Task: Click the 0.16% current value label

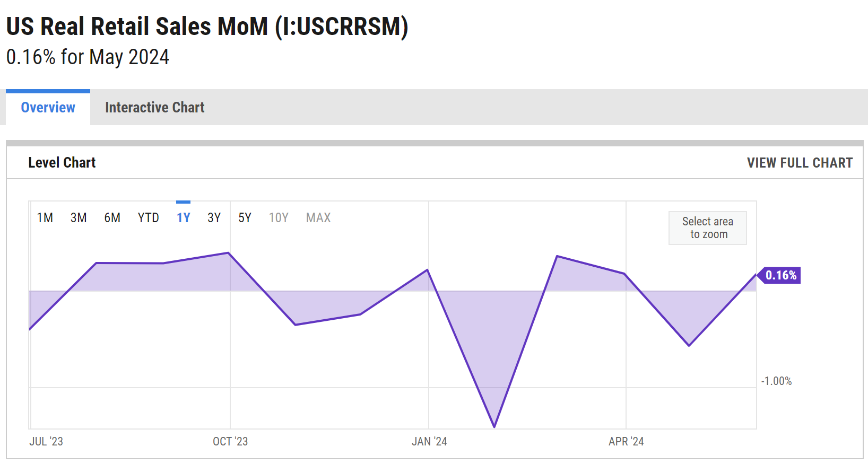Action: pos(780,275)
